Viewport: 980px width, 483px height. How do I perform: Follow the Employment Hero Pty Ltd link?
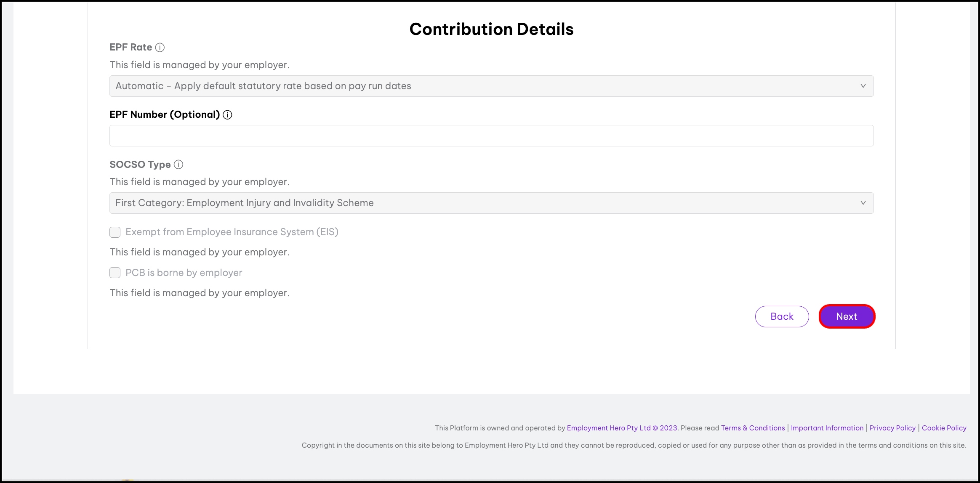608,428
